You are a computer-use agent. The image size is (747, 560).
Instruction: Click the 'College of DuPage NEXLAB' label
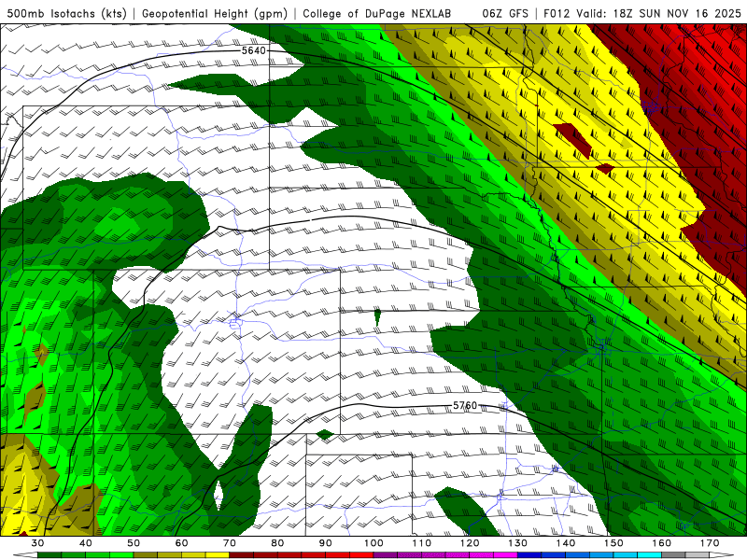coord(376,13)
